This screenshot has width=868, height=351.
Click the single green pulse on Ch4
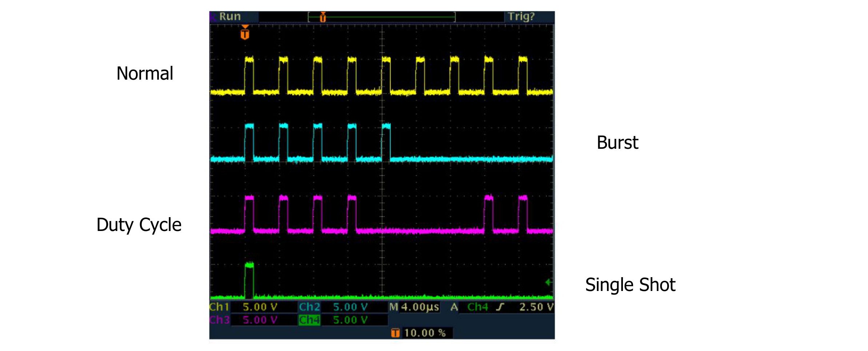pyautogui.click(x=249, y=280)
